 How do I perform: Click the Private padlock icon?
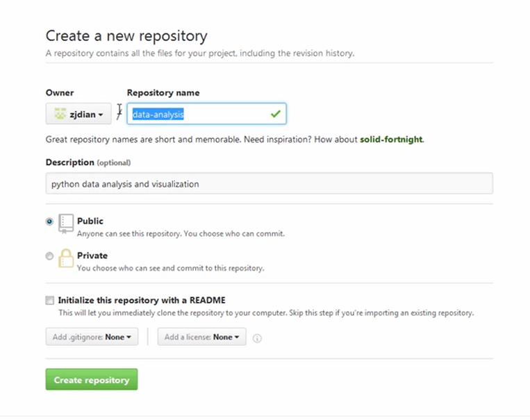point(65,258)
